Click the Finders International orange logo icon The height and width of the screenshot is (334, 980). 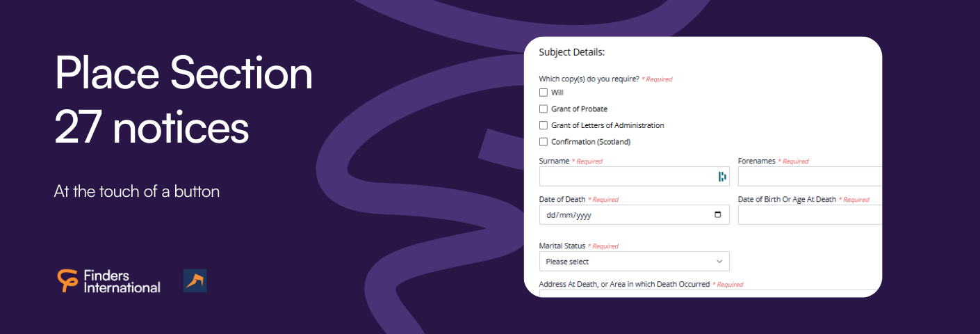coord(67,280)
